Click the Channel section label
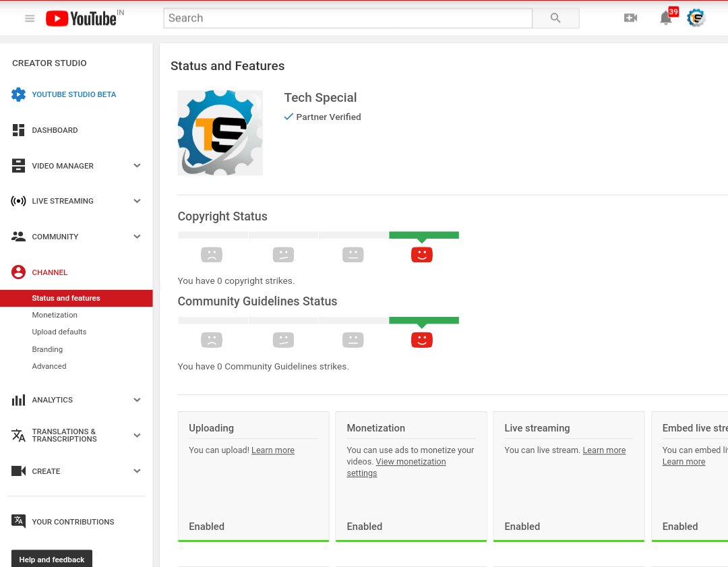Screen dimensions: 728x567 click(50, 272)
